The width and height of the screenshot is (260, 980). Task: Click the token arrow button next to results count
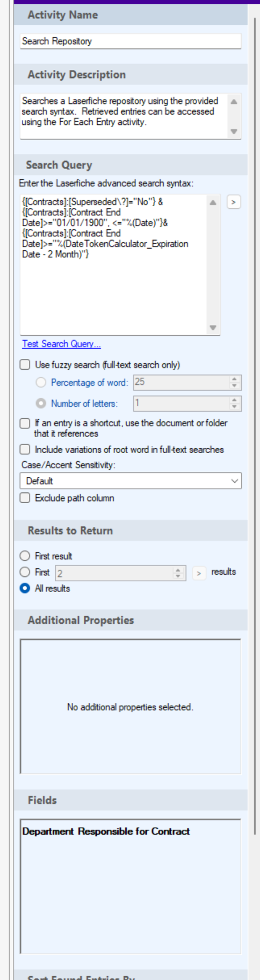(x=199, y=573)
